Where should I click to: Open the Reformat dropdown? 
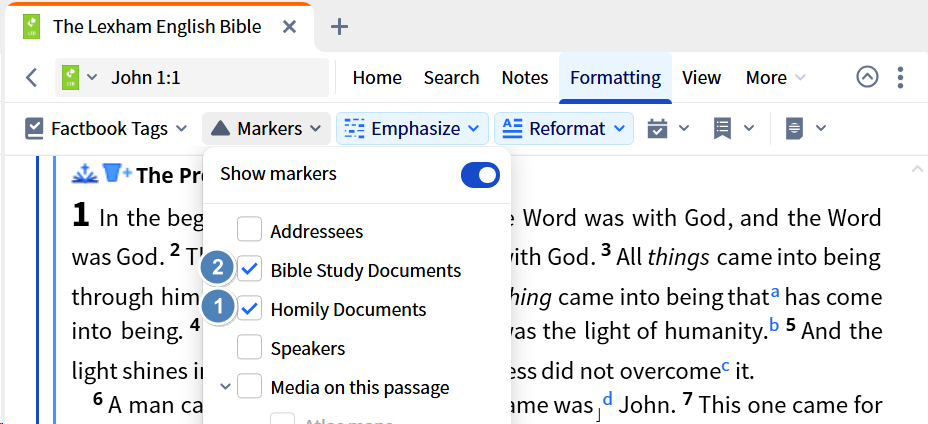point(563,129)
